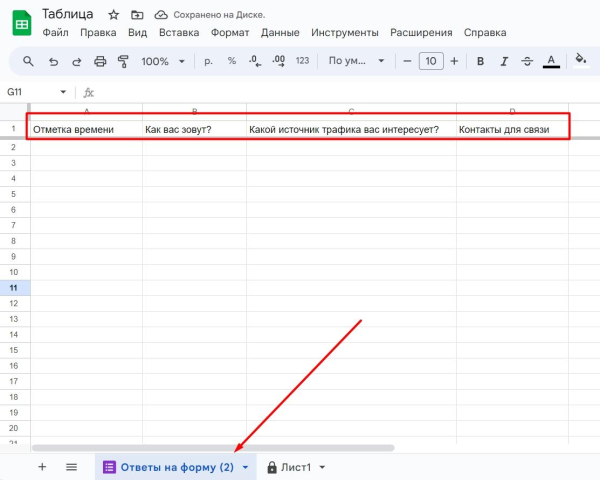Toggle Italic formatting
This screenshot has width=600, height=480.
504,61
